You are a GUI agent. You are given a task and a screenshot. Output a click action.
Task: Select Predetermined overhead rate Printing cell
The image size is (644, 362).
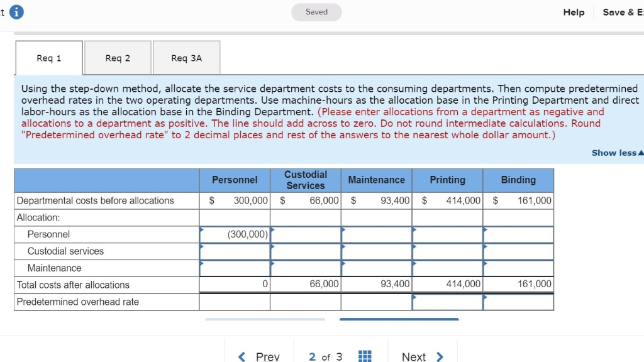(x=448, y=302)
